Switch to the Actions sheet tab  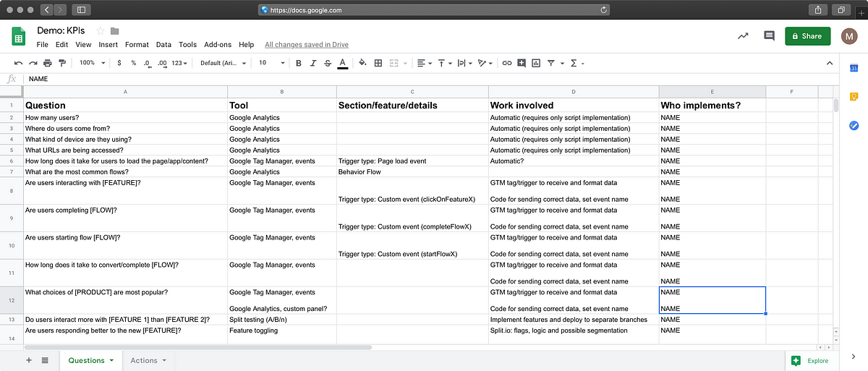click(148, 360)
